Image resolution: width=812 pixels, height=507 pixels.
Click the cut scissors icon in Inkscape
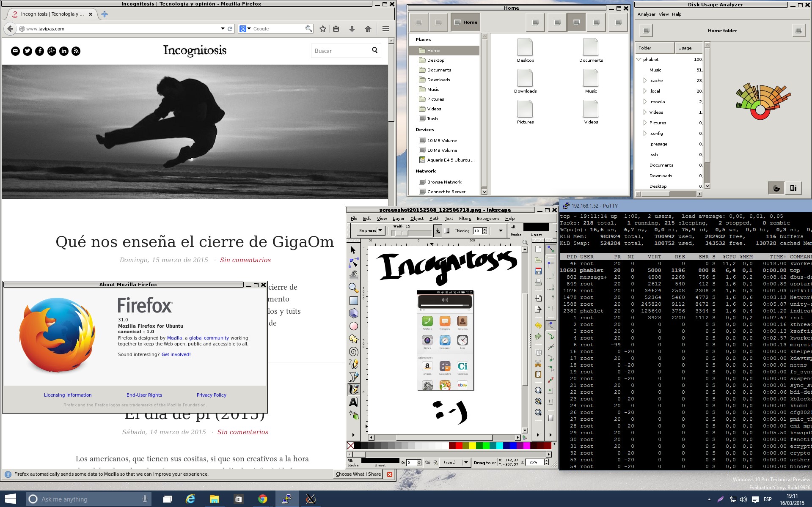click(538, 363)
